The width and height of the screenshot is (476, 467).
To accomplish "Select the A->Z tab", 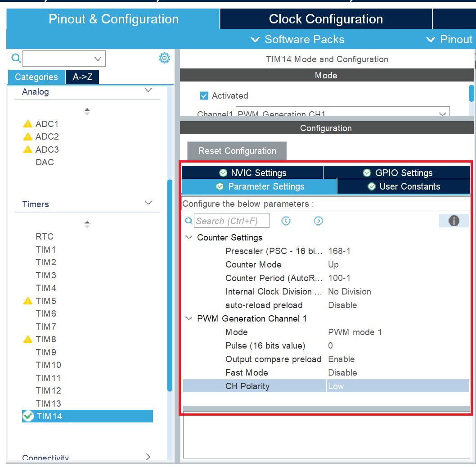I will pos(82,77).
